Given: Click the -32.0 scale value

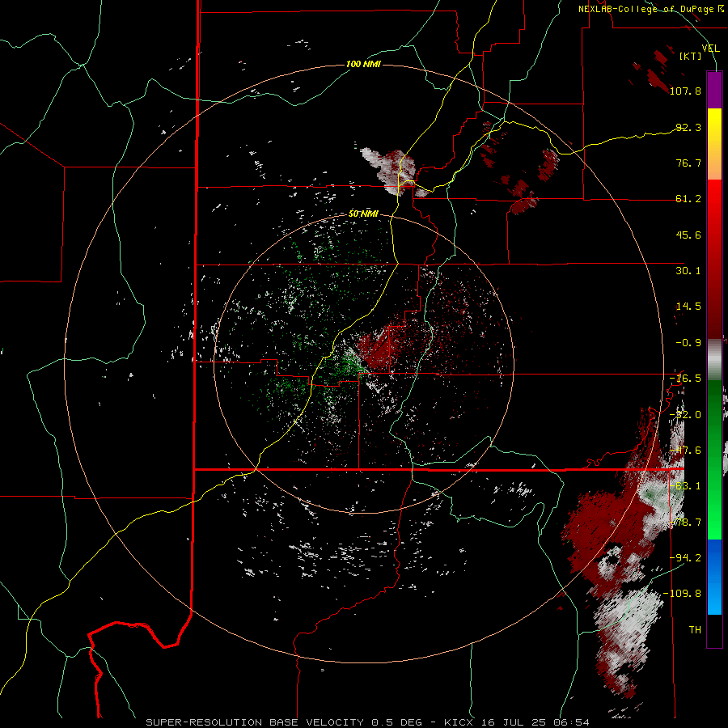Looking at the screenshot, I should 685,415.
